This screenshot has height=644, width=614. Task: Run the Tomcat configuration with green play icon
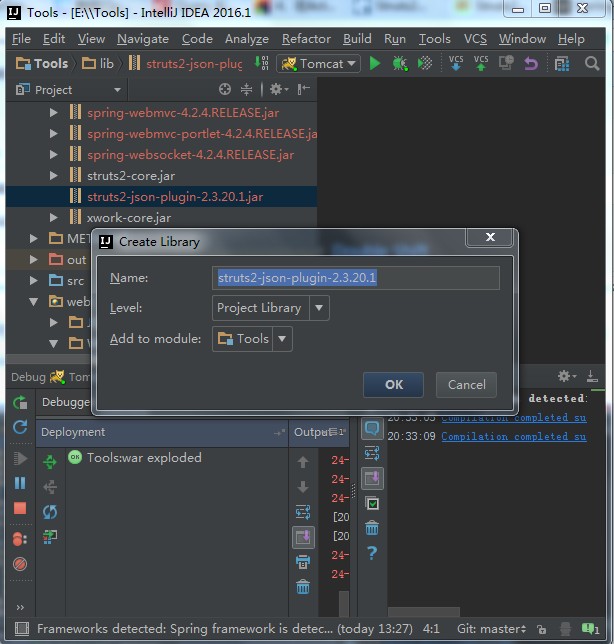(x=375, y=64)
